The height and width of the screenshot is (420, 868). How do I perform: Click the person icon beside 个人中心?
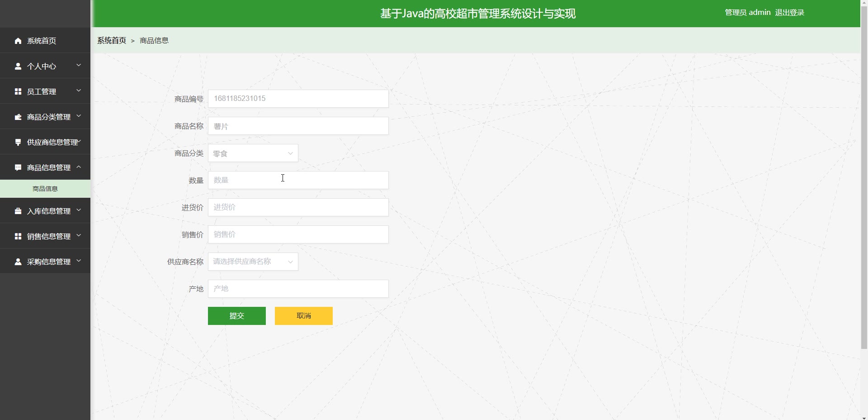click(18, 66)
